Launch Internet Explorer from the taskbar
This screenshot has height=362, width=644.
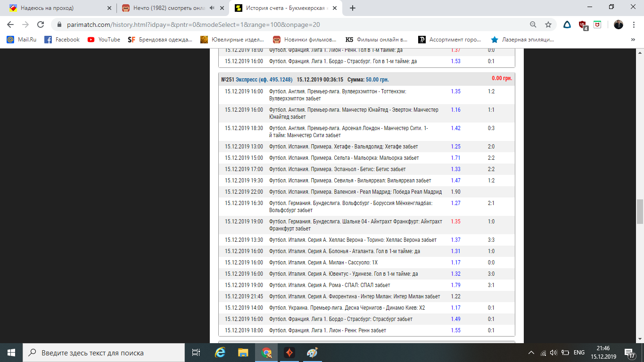click(220, 353)
